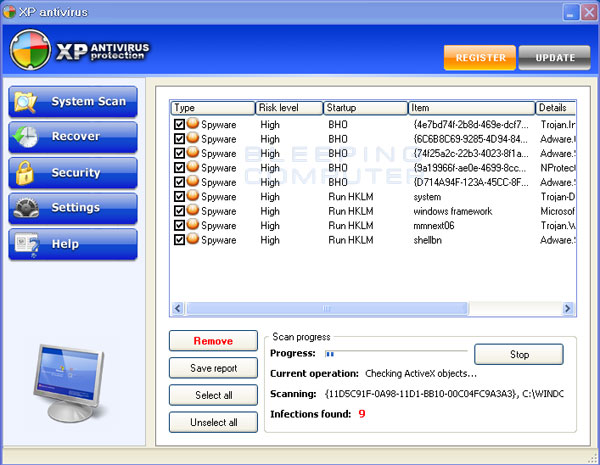The height and width of the screenshot is (465, 600).
Task: Click the computer monitor image in the sidebar
Action: point(69,382)
